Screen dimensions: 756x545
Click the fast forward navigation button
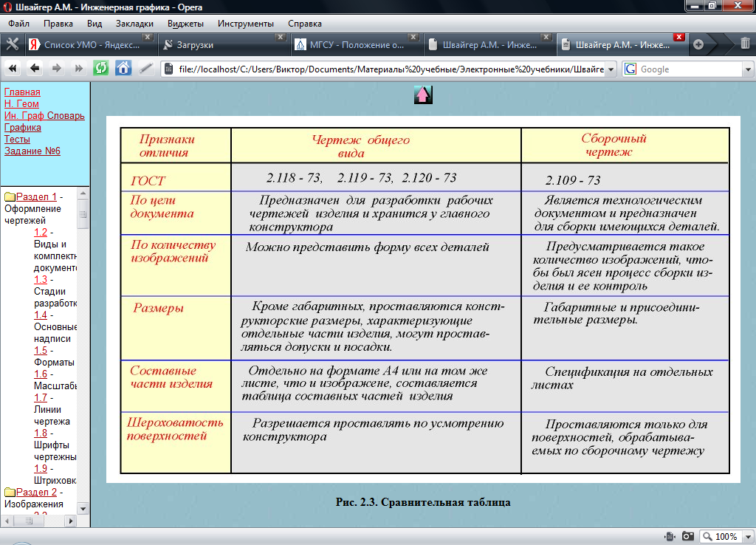[x=78, y=69]
